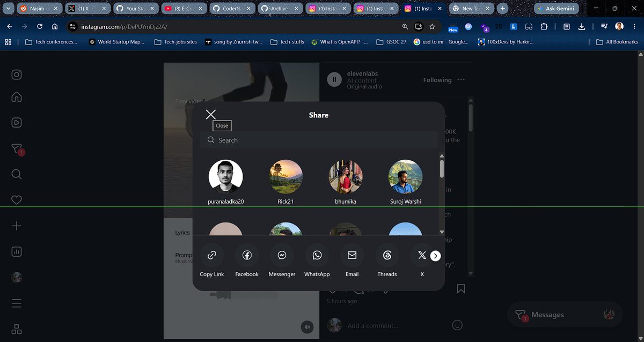
Task: Open Reels in Instagram sidebar
Action: coord(17,122)
